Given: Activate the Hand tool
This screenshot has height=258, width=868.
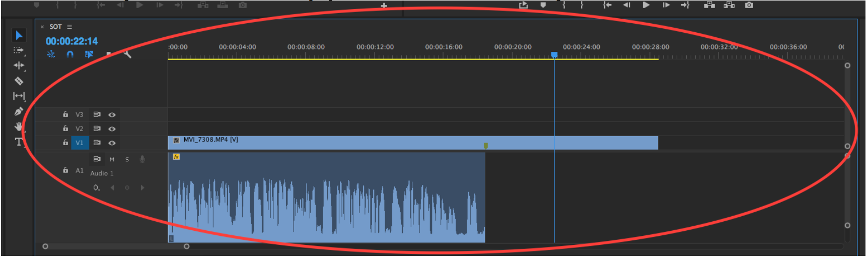Looking at the screenshot, I should 19,126.
